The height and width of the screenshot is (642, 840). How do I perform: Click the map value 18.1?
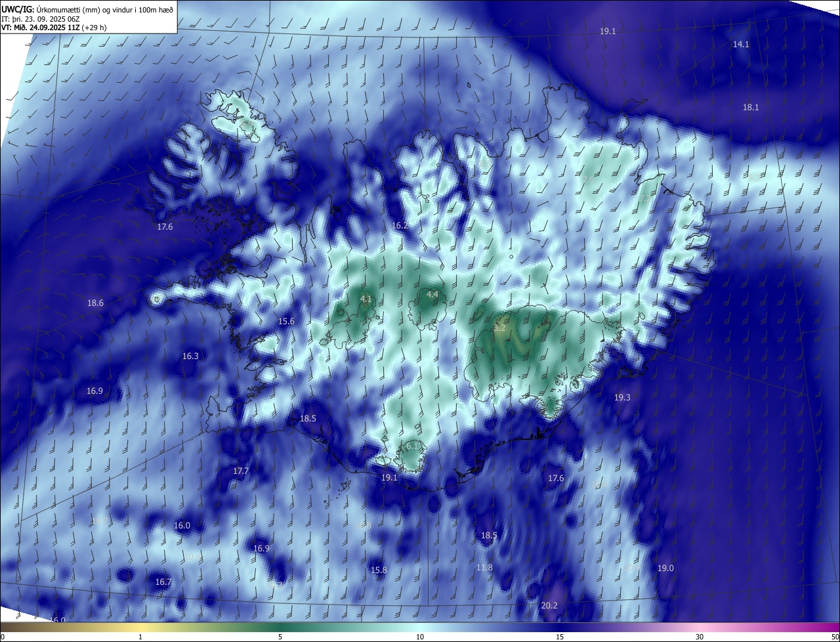[751, 107]
